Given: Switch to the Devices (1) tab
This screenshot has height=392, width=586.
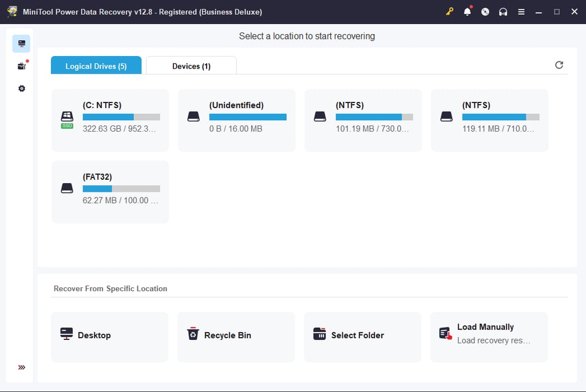Looking at the screenshot, I should [x=191, y=65].
